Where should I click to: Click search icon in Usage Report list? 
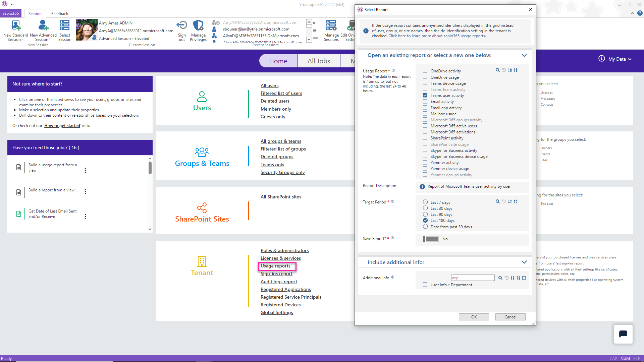point(498,70)
